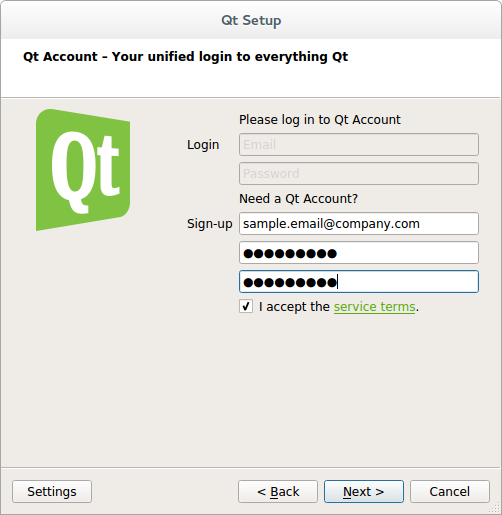Click the Login label
The width and height of the screenshot is (502, 515).
pyautogui.click(x=203, y=145)
